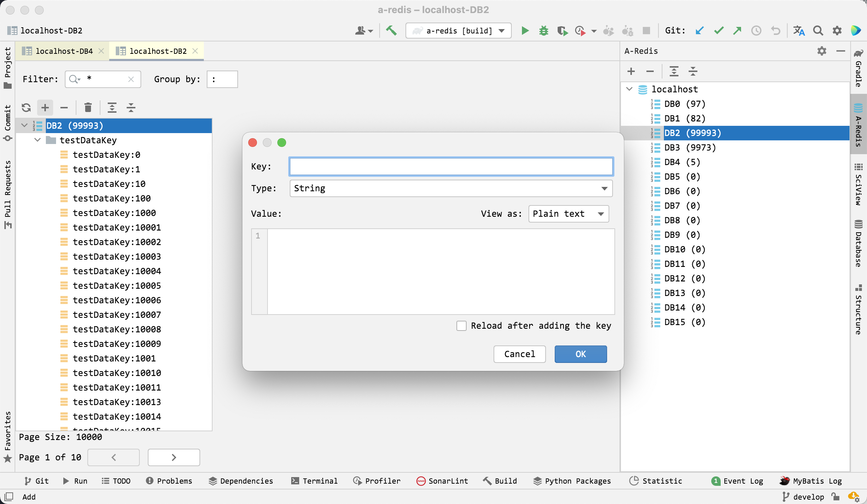Collapse the localhost connection node
This screenshot has width=867, height=504.
click(629, 89)
